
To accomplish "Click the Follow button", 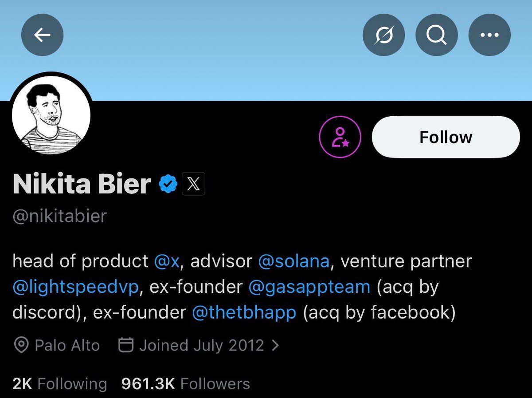I will [x=445, y=137].
